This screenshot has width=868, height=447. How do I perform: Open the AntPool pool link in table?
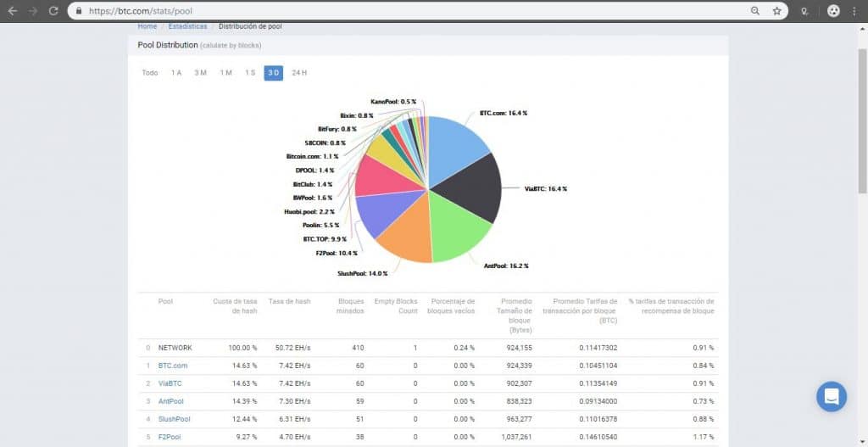tap(171, 401)
